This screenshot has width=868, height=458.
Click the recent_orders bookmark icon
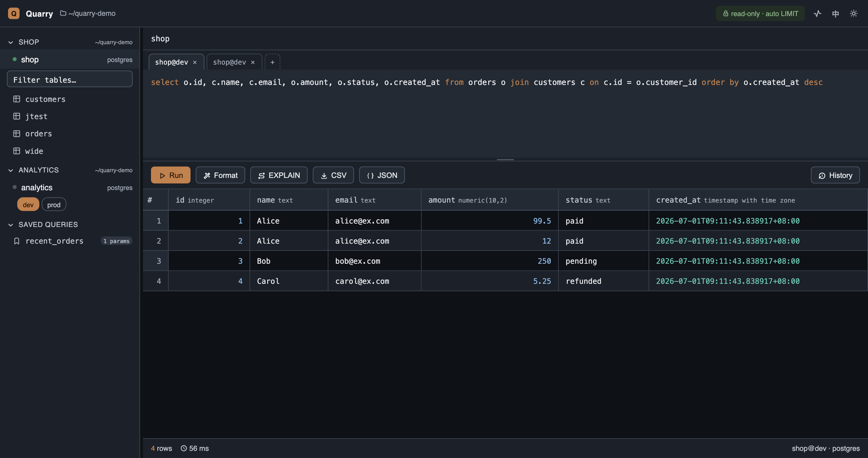(x=17, y=241)
